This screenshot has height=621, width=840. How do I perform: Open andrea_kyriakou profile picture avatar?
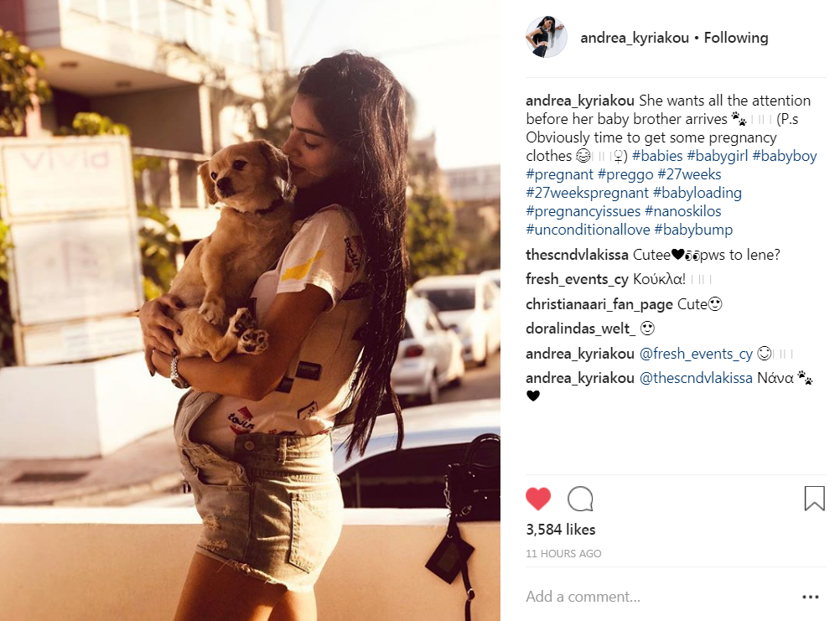547,37
